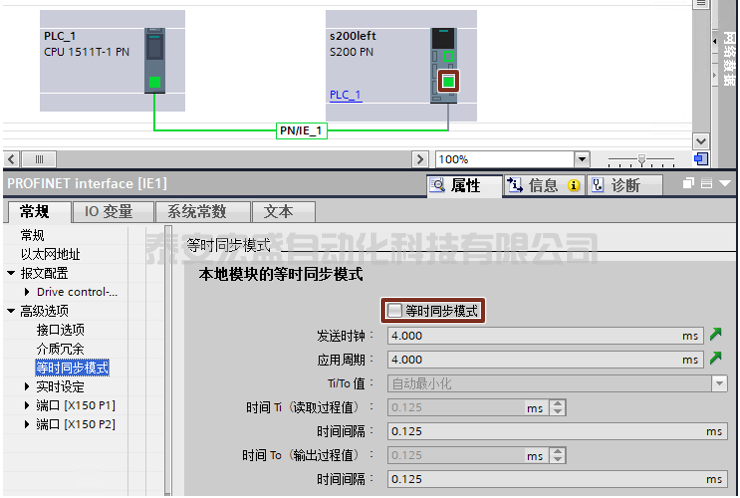This screenshot has width=740, height=498.
Task: Adjust the network view zoom slider
Action: point(641,160)
